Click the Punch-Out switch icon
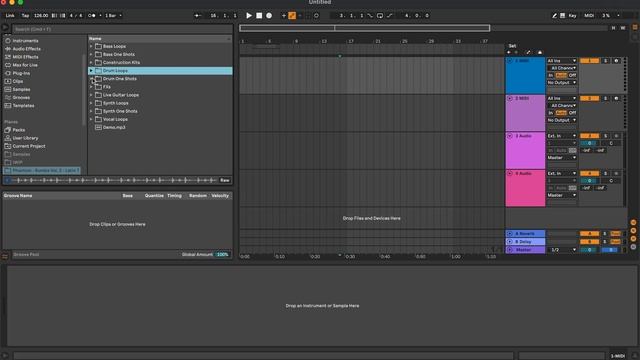Screen dimensions: 640x360 390,16
